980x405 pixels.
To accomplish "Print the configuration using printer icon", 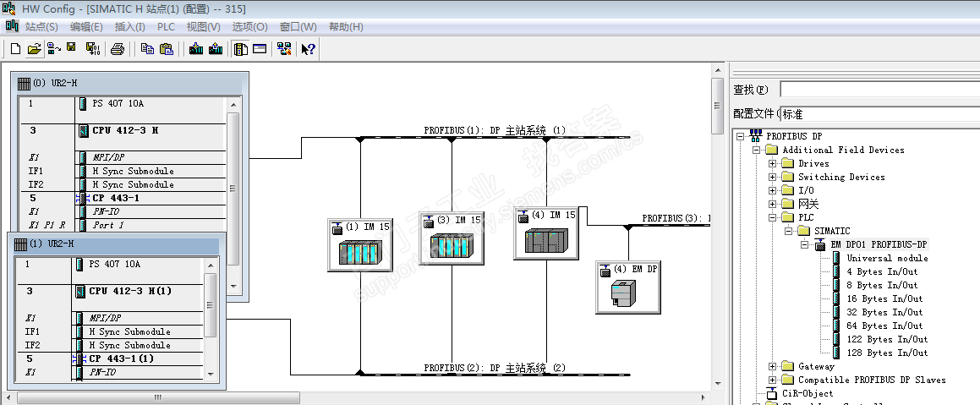I will 118,49.
